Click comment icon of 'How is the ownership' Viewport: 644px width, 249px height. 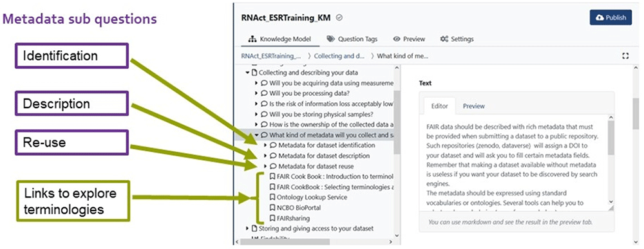click(264, 124)
